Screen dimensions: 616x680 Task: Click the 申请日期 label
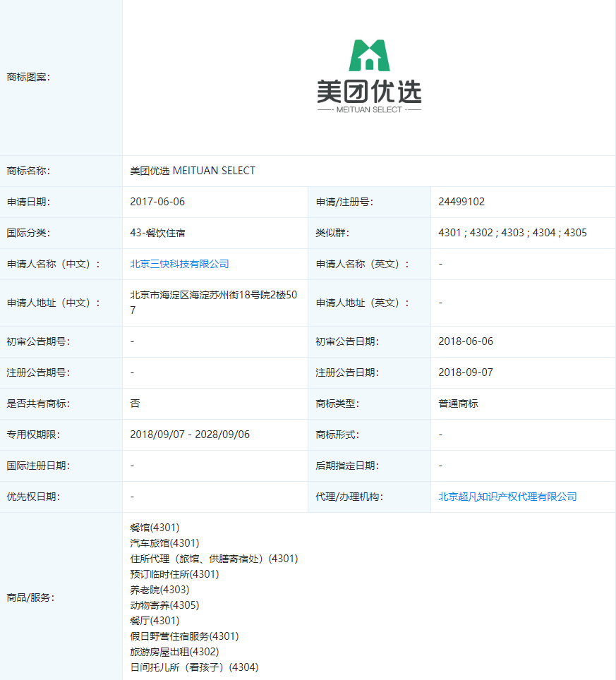pyautogui.click(x=28, y=202)
